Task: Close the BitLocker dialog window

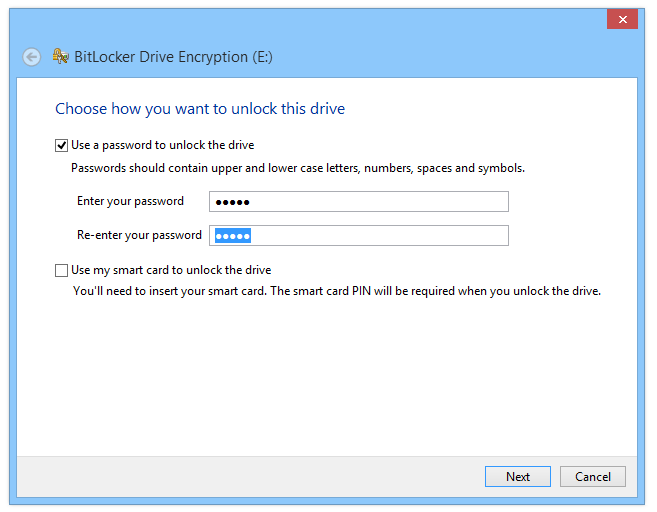Action: pyautogui.click(x=622, y=19)
